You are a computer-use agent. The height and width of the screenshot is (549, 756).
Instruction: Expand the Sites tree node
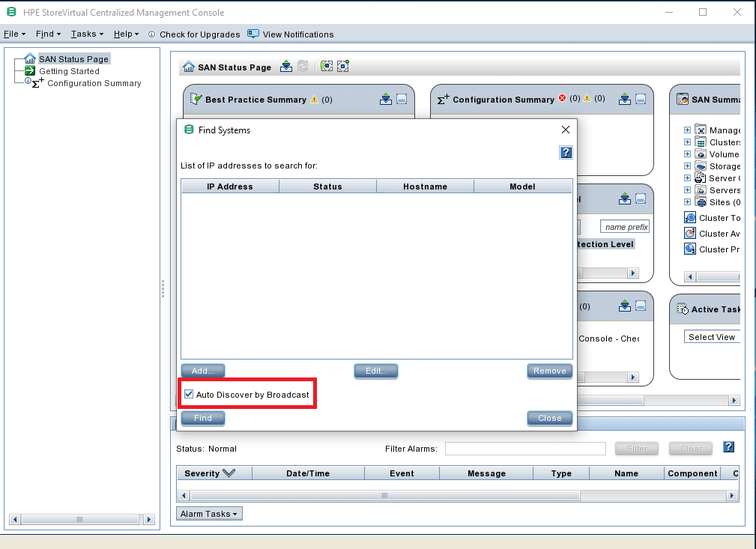[687, 202]
